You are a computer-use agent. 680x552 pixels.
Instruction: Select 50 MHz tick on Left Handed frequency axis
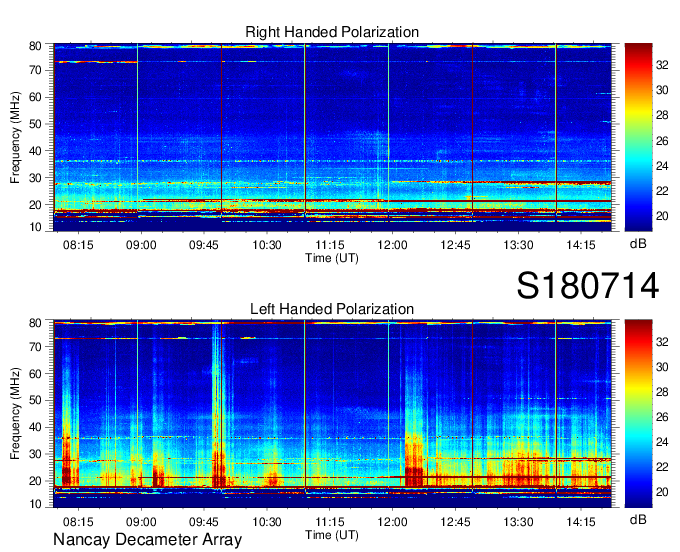[x=36, y=400]
